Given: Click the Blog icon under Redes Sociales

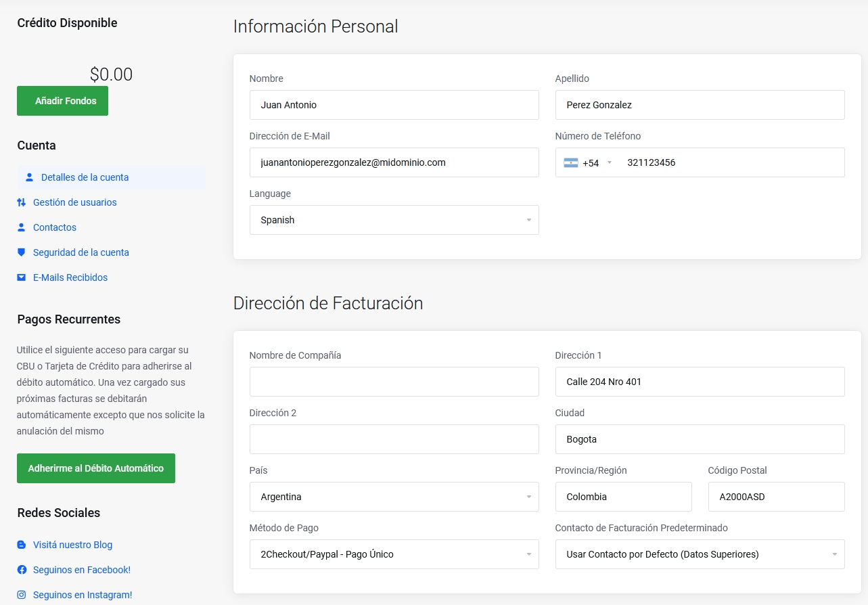Looking at the screenshot, I should 22,545.
